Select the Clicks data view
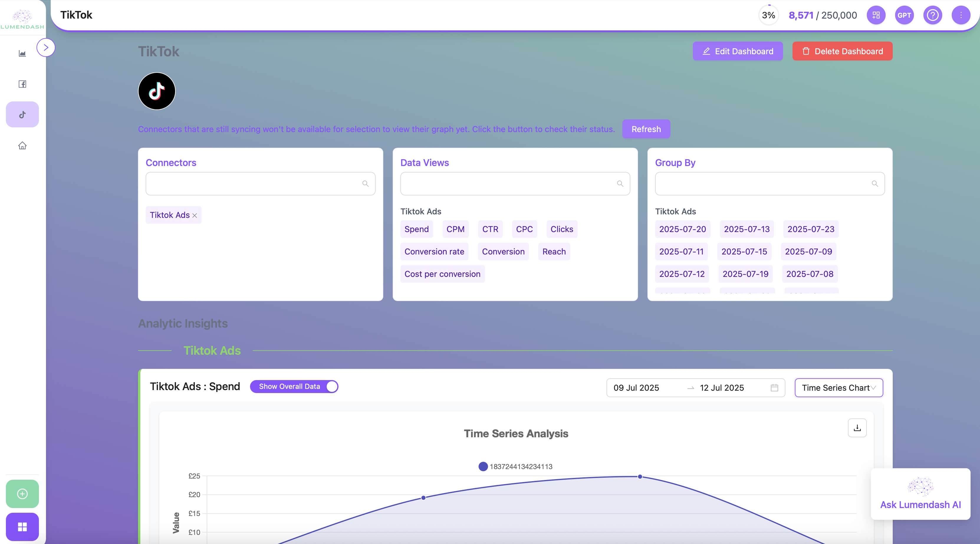Screen dimensions: 980x544 point(562,229)
